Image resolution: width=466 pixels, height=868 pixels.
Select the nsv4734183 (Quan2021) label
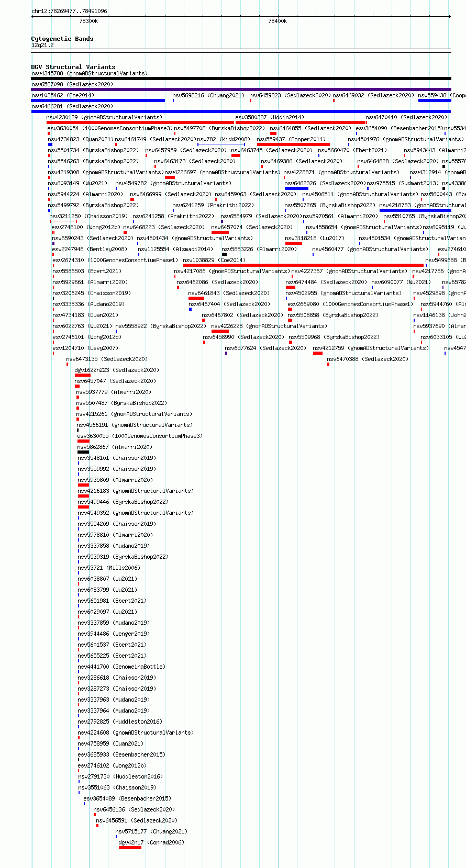pyautogui.click(x=85, y=315)
